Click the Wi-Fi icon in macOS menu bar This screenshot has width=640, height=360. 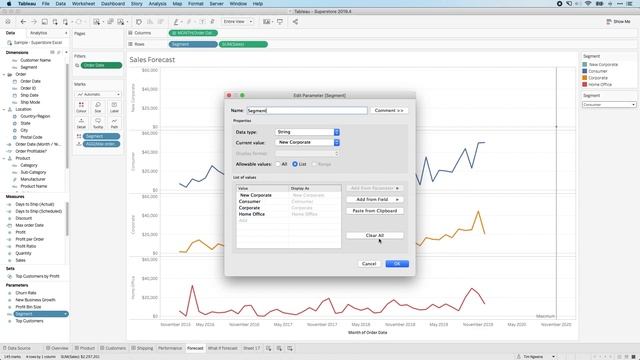pyautogui.click(x=588, y=4)
